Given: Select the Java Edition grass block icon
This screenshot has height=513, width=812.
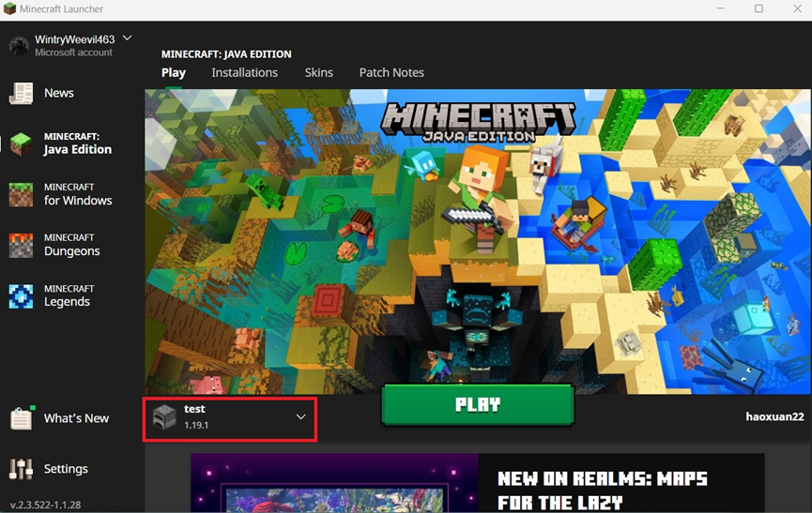Looking at the screenshot, I should point(22,143).
